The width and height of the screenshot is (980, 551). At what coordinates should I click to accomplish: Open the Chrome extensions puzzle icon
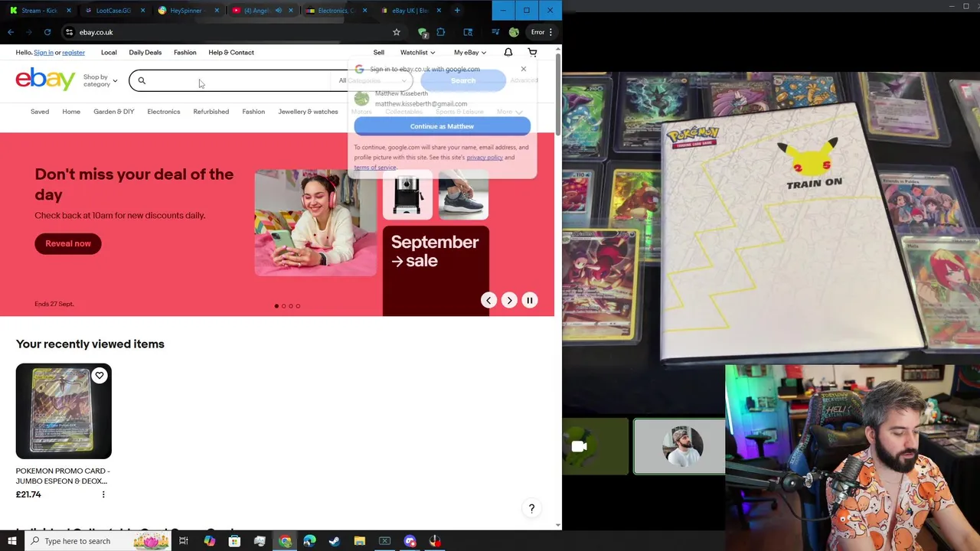pyautogui.click(x=440, y=32)
